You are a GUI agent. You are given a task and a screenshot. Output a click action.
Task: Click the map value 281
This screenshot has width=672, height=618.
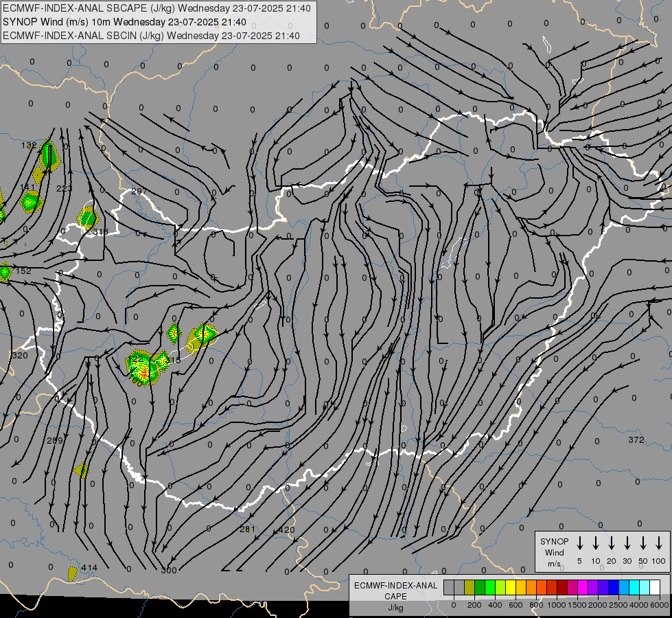pyautogui.click(x=247, y=529)
